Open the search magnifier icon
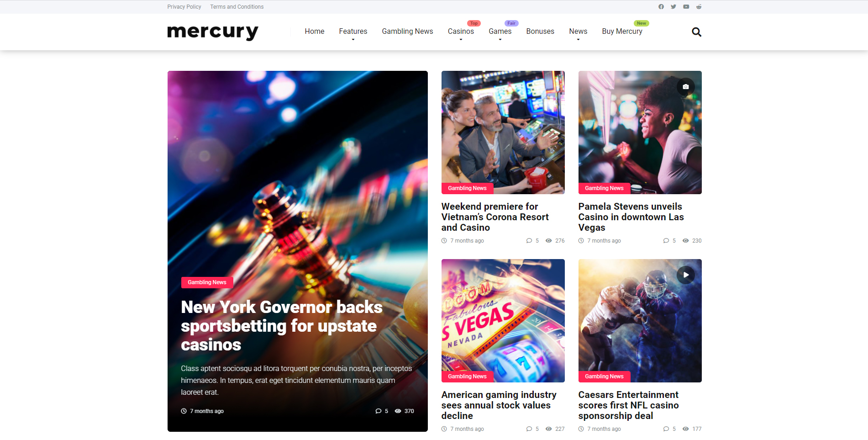Screen dimensions: 868x440 coord(696,32)
